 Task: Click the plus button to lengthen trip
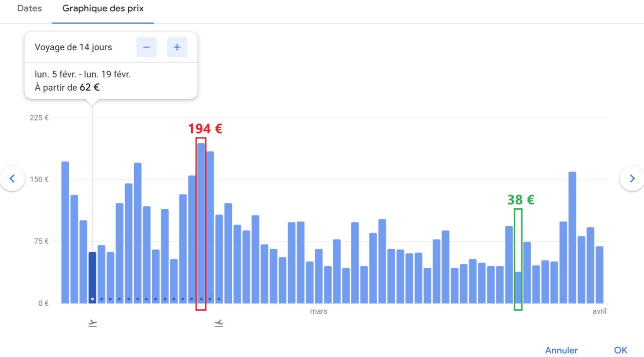tap(177, 47)
